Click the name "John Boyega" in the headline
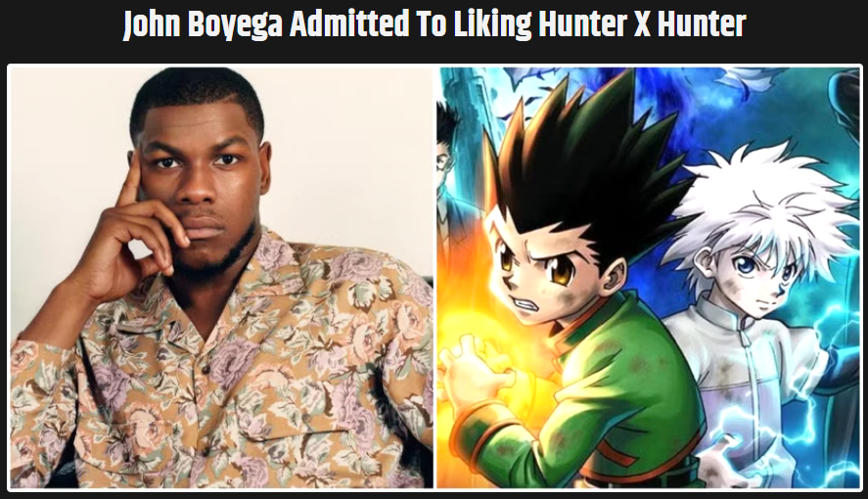868x499 pixels. tap(204, 26)
